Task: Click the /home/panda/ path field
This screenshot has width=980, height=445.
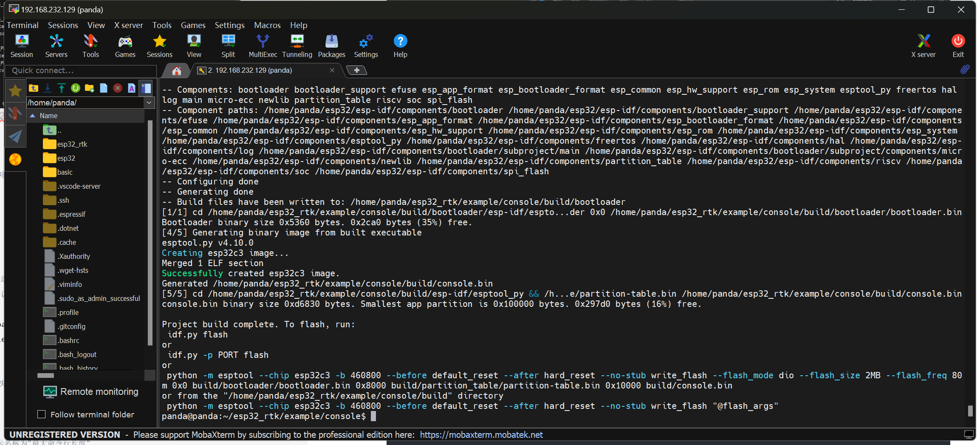Action: tap(85, 102)
